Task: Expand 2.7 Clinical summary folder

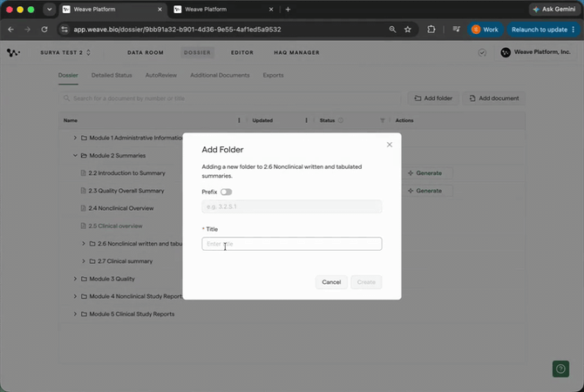Action: point(84,261)
